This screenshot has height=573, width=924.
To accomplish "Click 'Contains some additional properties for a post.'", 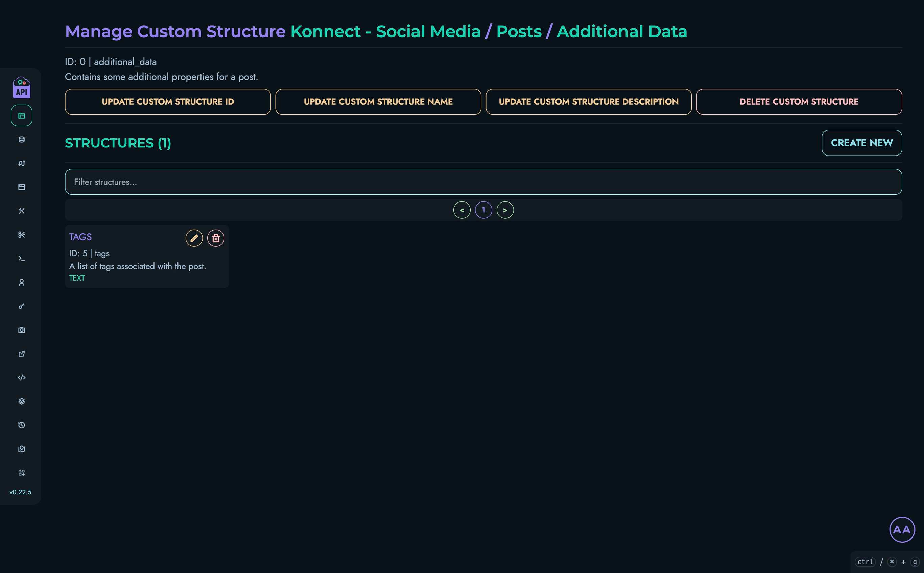I will (x=162, y=77).
